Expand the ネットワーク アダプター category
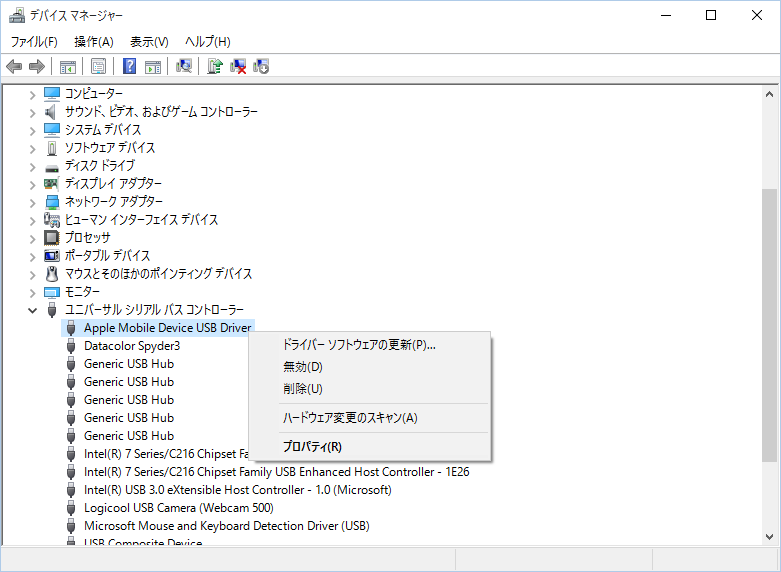This screenshot has width=781, height=572. [x=33, y=202]
